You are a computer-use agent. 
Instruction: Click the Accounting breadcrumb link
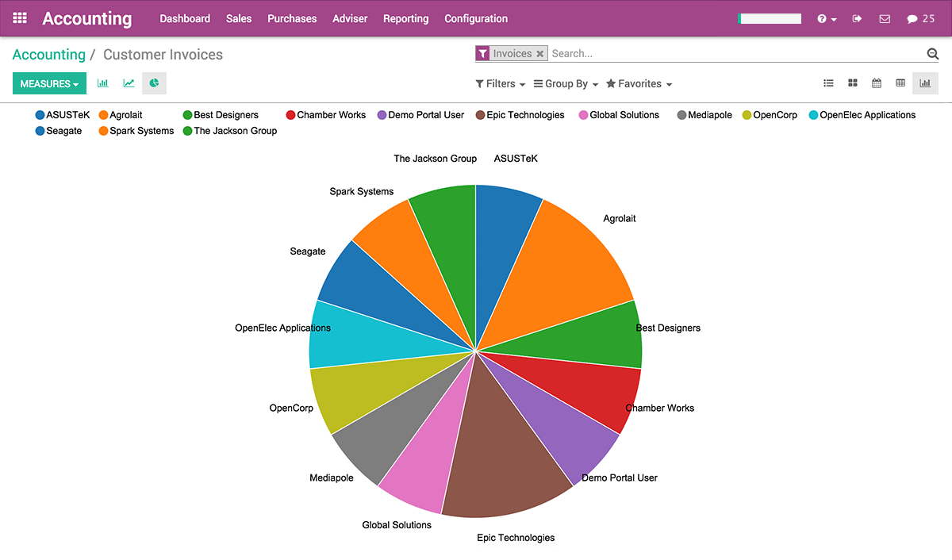pyautogui.click(x=49, y=54)
